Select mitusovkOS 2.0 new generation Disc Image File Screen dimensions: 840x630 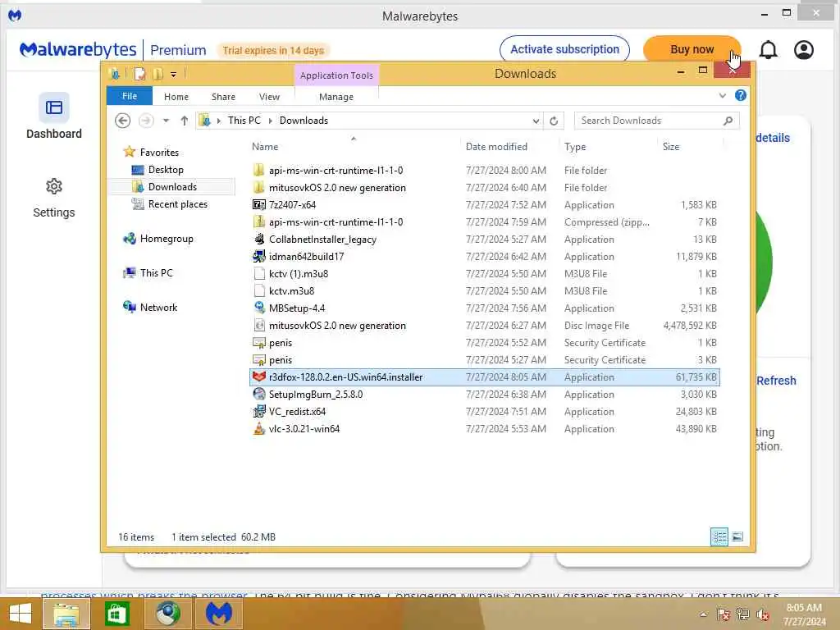484,325
